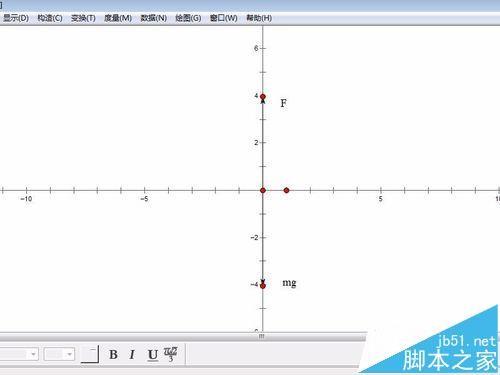Toggle underline text formatting
Viewport: 500px width, 375px height.
point(153,355)
